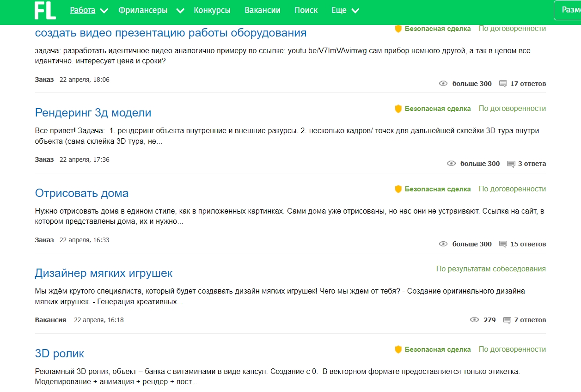Click the view count 279
This screenshot has width=581, height=392.
(x=489, y=320)
